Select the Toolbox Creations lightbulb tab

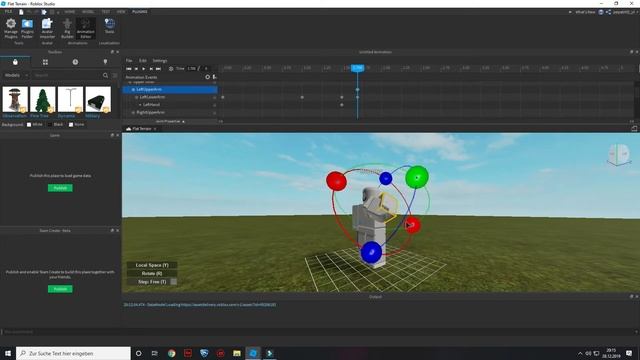point(105,62)
